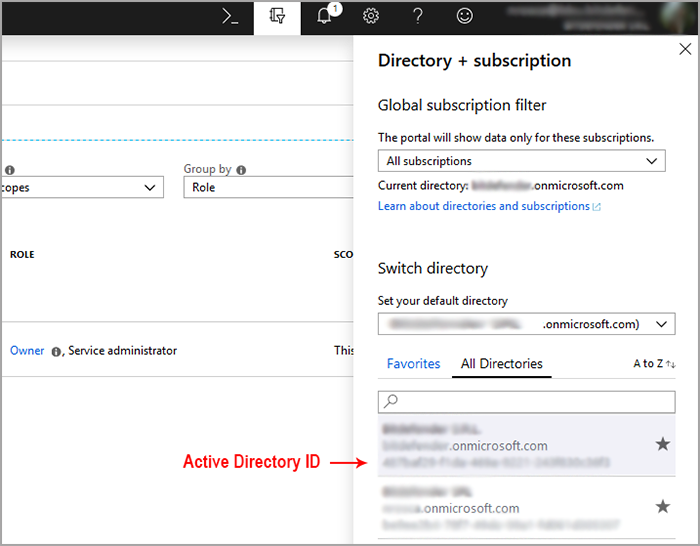Screen dimensions: 700x546
Task: Click the Owner role link
Action: click(27, 351)
